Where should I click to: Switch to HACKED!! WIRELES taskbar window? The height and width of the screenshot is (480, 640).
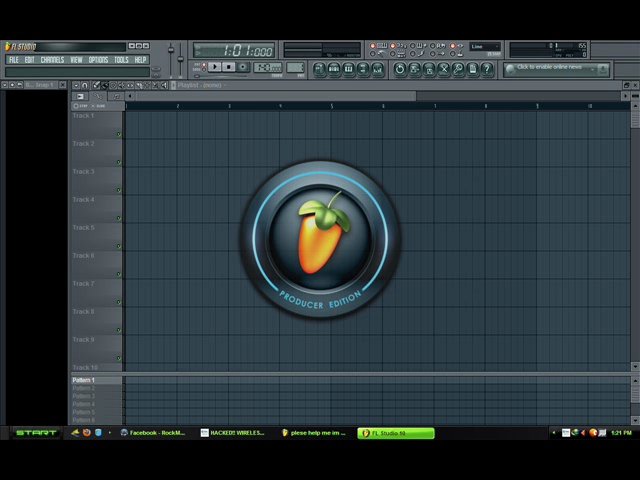coord(233,433)
